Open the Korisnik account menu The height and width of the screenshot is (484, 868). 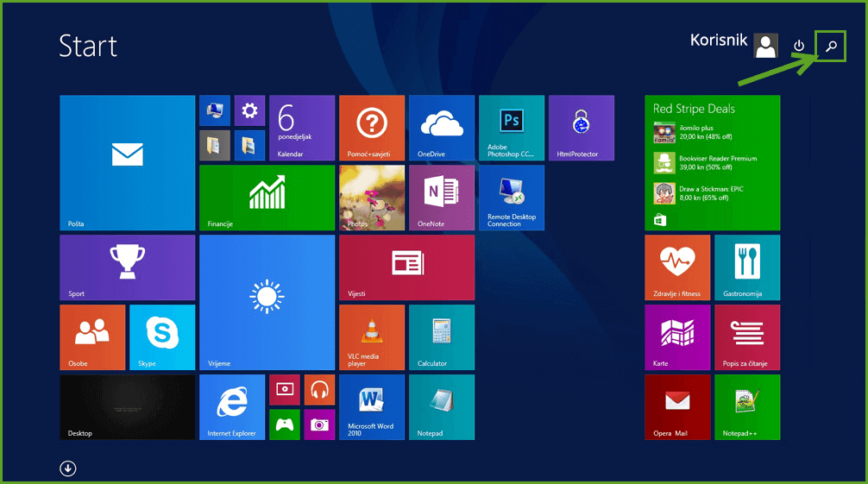click(x=734, y=44)
